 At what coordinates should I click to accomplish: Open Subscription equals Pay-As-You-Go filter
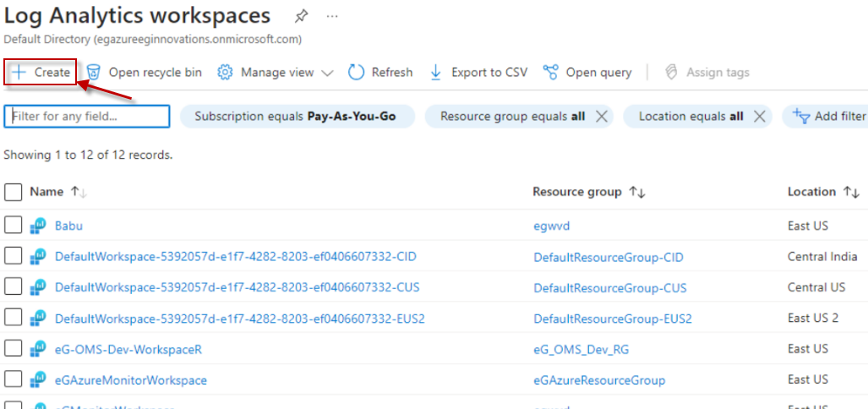click(298, 117)
